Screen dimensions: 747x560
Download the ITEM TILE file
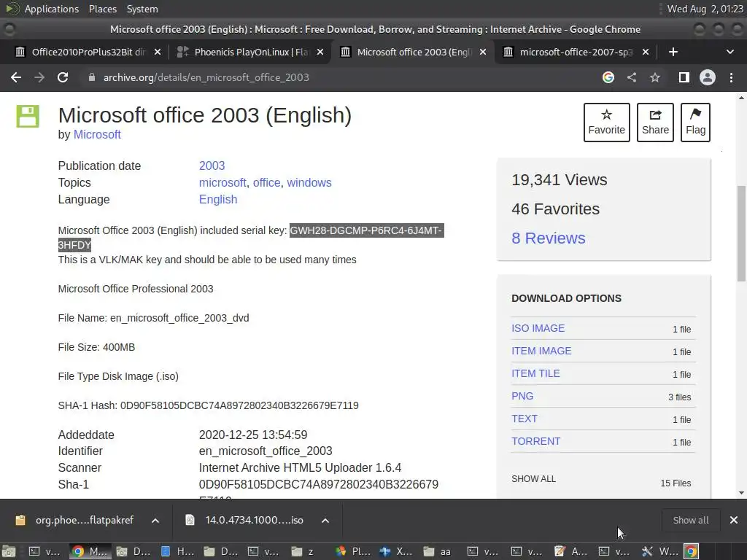(x=535, y=374)
